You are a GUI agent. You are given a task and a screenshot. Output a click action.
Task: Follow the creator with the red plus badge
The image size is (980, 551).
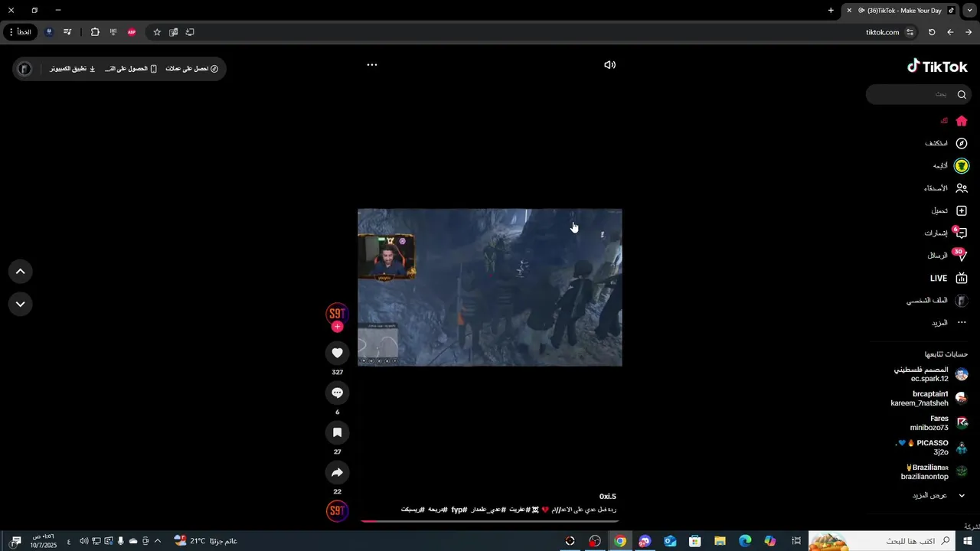click(338, 327)
